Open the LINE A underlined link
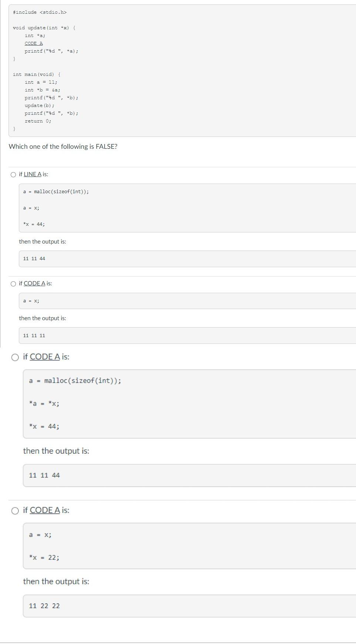This screenshot has width=356, height=644. [32, 174]
